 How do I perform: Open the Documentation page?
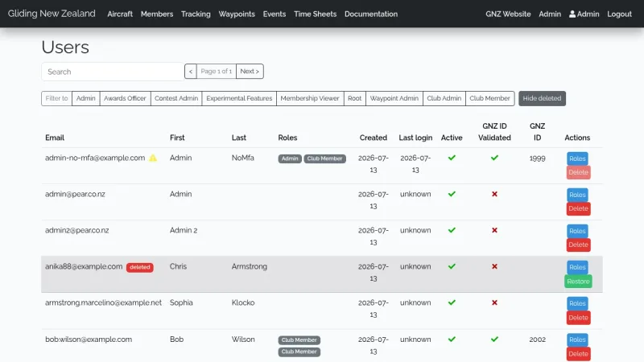371,14
